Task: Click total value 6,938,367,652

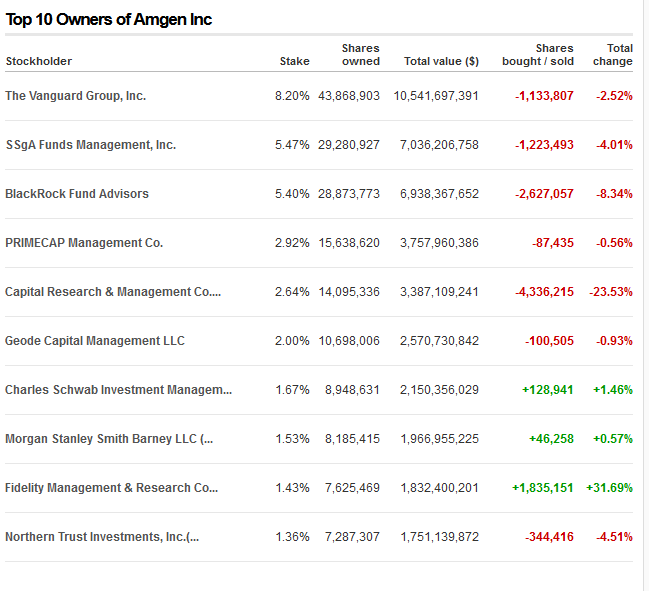Action: [x=439, y=194]
